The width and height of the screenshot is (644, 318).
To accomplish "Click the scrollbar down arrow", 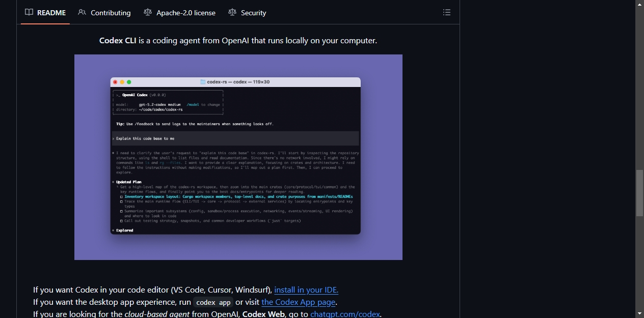I will click(x=639, y=313).
